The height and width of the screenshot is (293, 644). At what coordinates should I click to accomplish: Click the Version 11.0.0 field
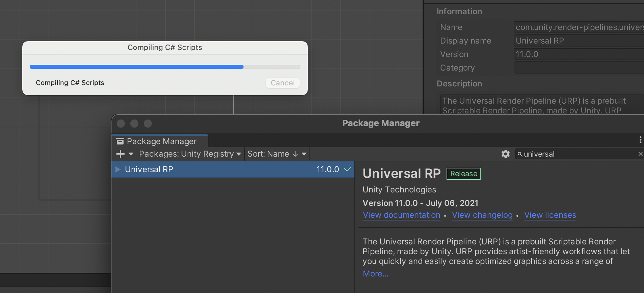coord(579,54)
